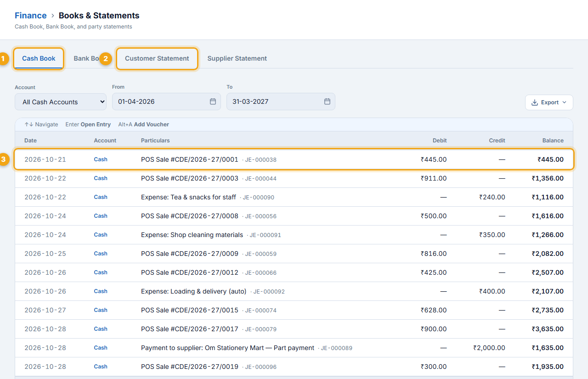Select entry POS Sale #CDE/2026-27/0001
The width and height of the screenshot is (588, 379).
point(294,159)
